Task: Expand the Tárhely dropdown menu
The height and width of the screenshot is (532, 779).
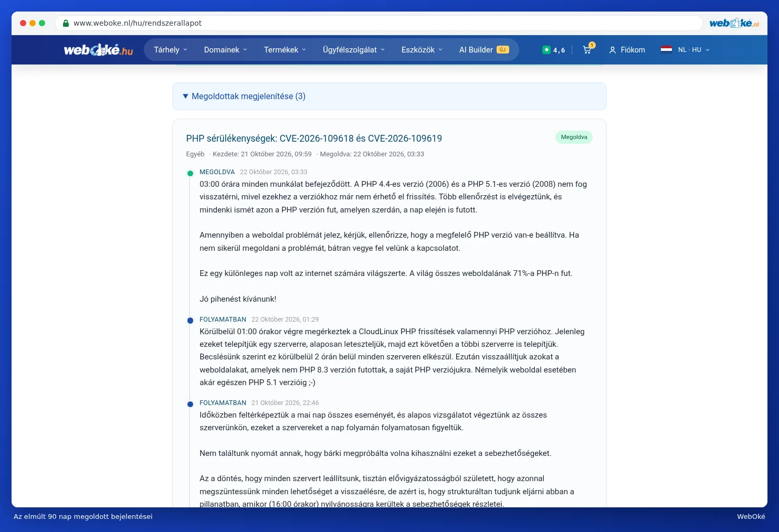Action: 171,50
